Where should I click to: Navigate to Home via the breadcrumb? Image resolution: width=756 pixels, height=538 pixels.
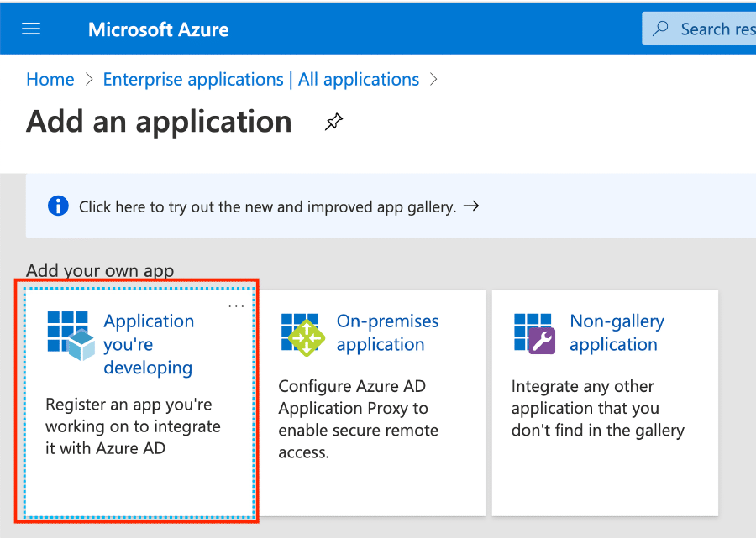point(50,79)
